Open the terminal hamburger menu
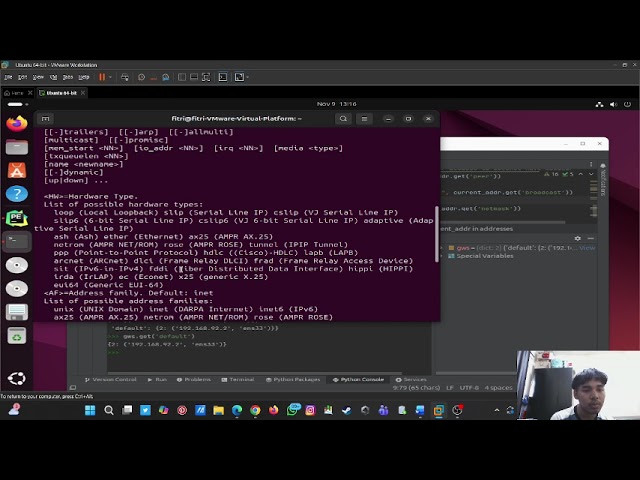 364,119
